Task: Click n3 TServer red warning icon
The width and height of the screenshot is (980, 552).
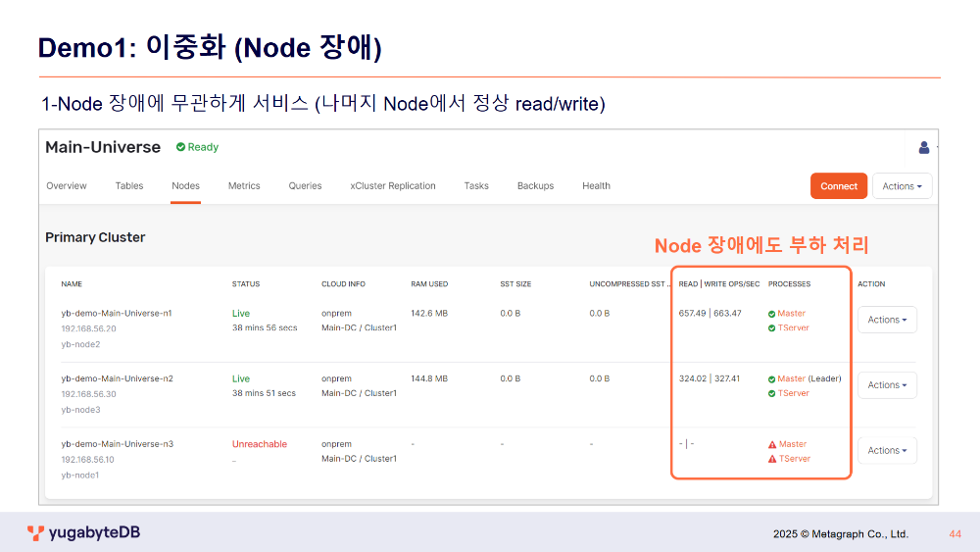Action: 772,459
